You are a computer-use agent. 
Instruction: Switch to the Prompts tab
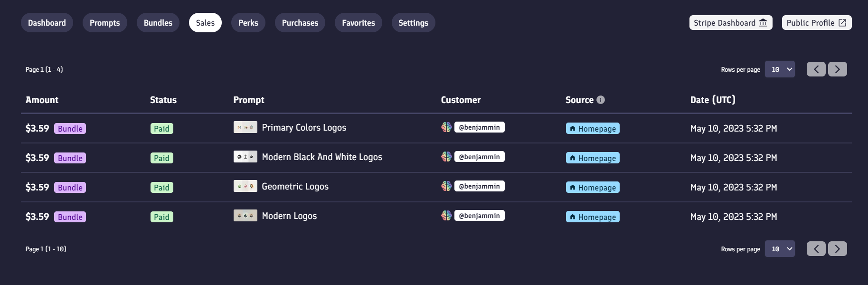105,23
